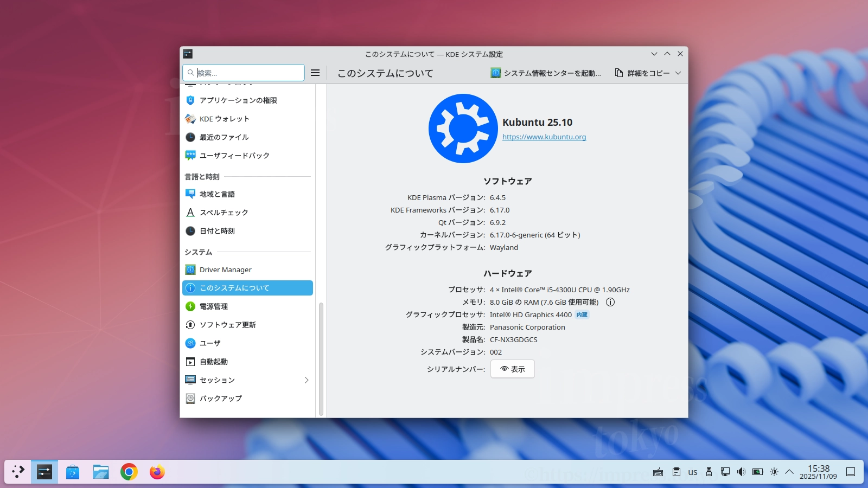
Task: Launch Firefox from taskbar
Action: point(157,472)
